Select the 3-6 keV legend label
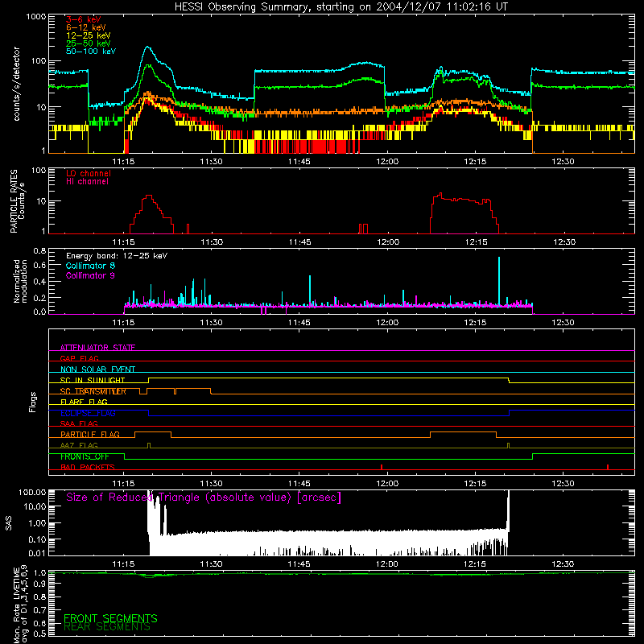 click(x=84, y=19)
